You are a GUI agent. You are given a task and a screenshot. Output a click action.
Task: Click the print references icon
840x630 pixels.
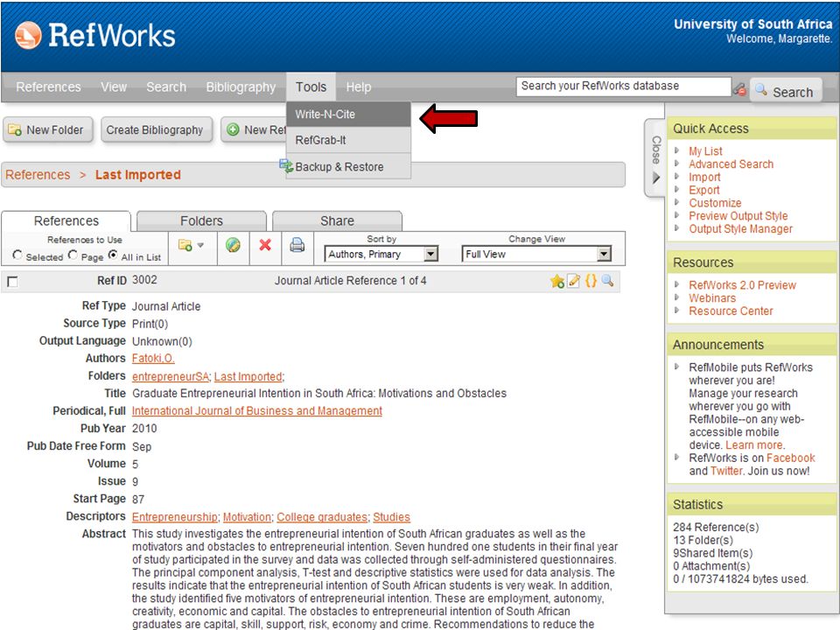click(x=297, y=245)
